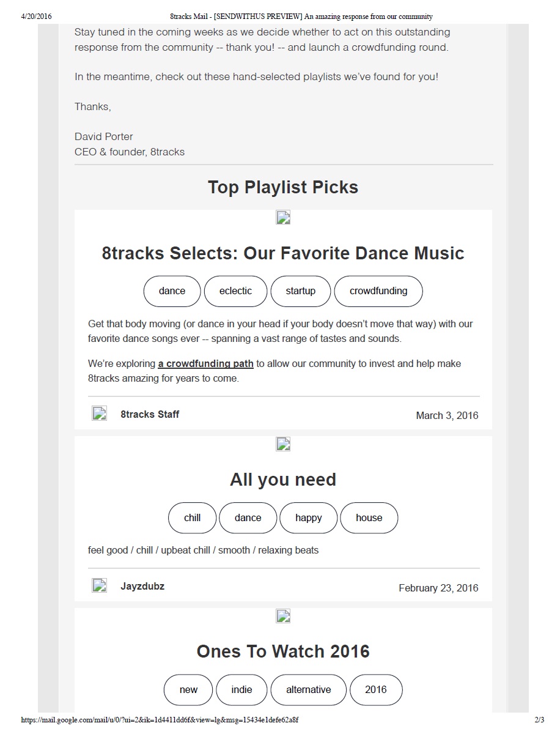Click the 2016 tag pill

tap(375, 690)
